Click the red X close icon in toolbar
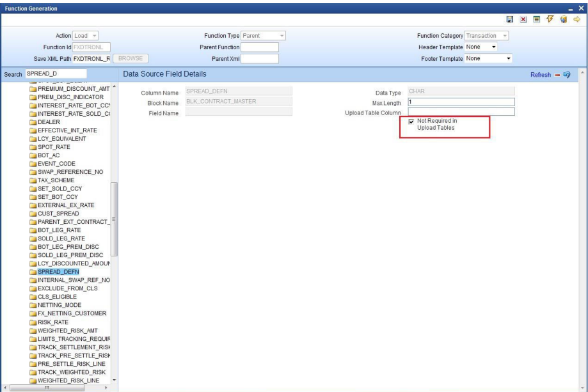Viewport: 588px width, 392px height. tap(523, 19)
